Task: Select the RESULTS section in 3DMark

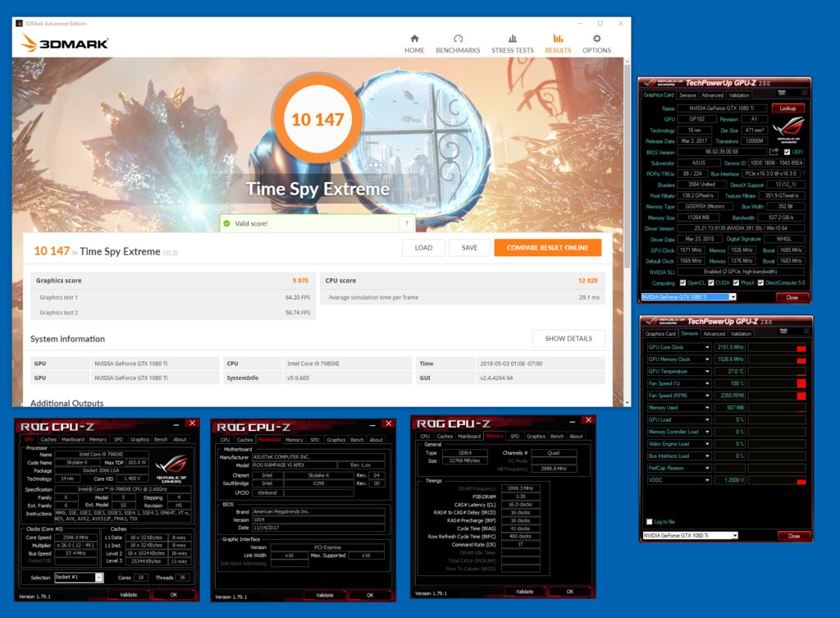Action: point(558,44)
